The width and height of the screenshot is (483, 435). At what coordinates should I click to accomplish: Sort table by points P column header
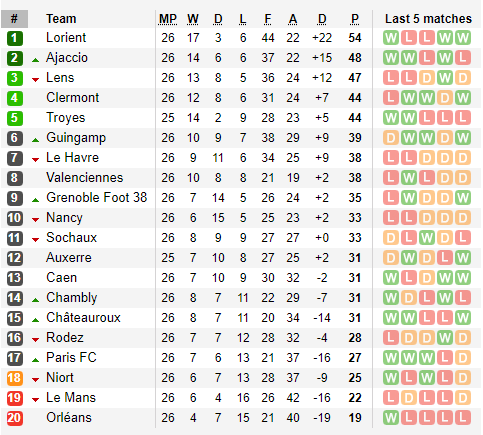click(x=355, y=19)
